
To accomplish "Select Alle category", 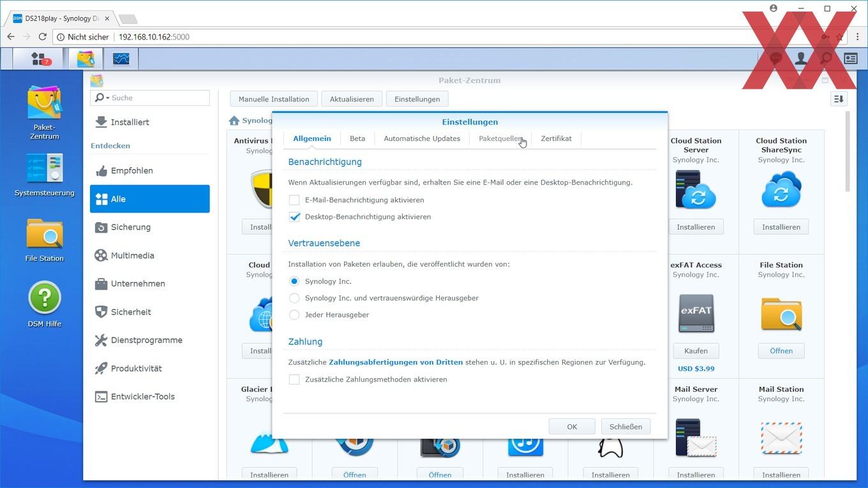I will coord(149,199).
